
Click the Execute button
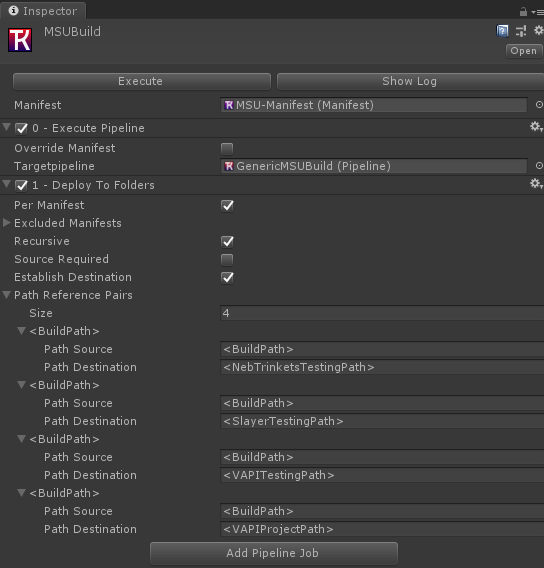142,81
